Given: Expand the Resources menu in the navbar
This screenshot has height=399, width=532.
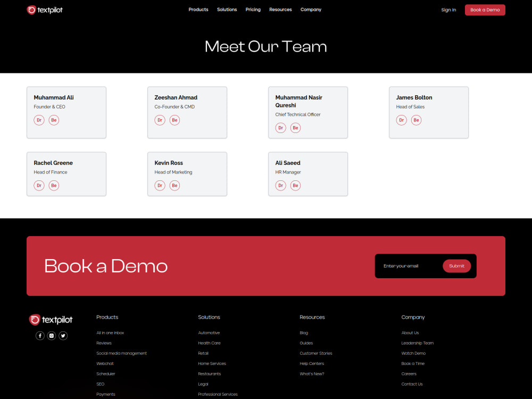Looking at the screenshot, I should tap(280, 10).
